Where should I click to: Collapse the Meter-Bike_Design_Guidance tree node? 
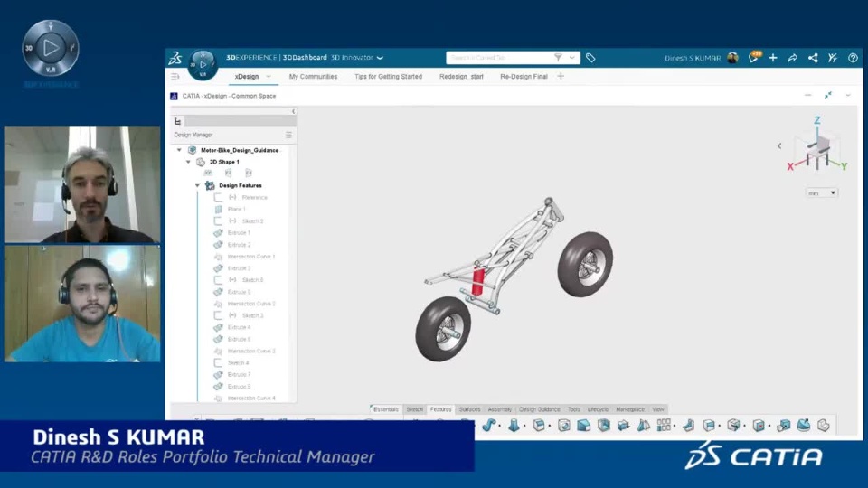179,150
